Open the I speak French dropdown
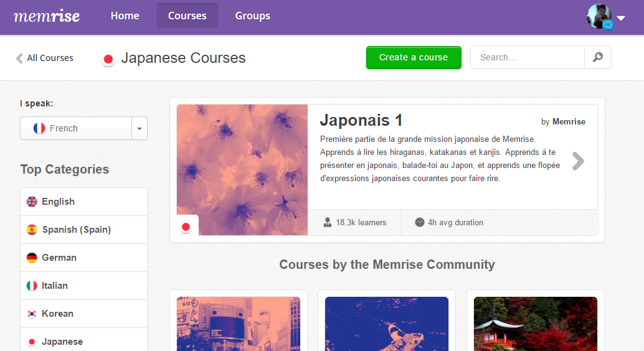Screen dimensions: 644x351 pyautogui.click(x=84, y=128)
